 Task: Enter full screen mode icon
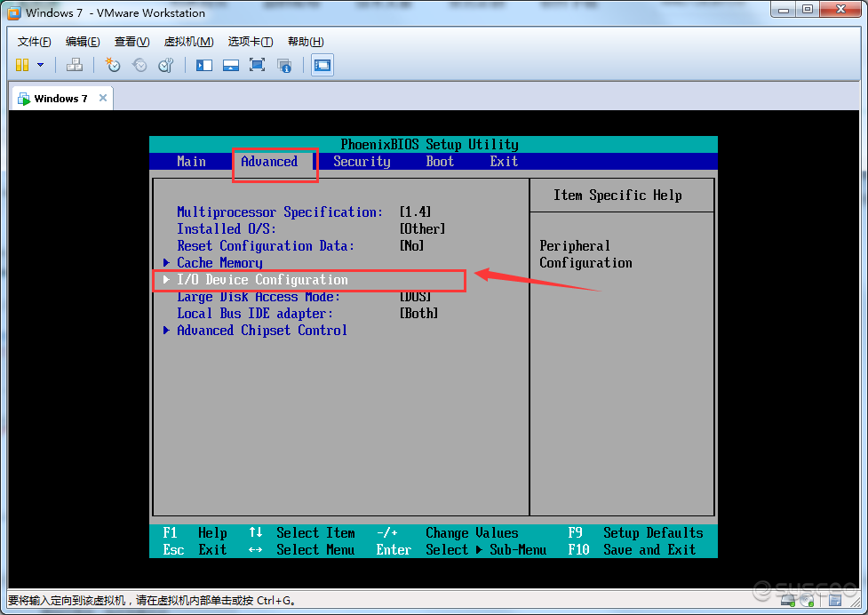[258, 65]
